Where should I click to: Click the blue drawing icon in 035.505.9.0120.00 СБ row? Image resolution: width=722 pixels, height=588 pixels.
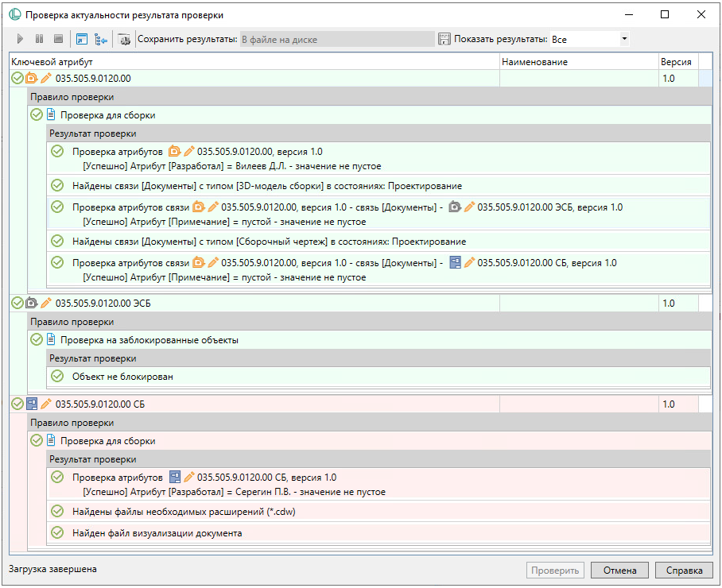point(32,404)
